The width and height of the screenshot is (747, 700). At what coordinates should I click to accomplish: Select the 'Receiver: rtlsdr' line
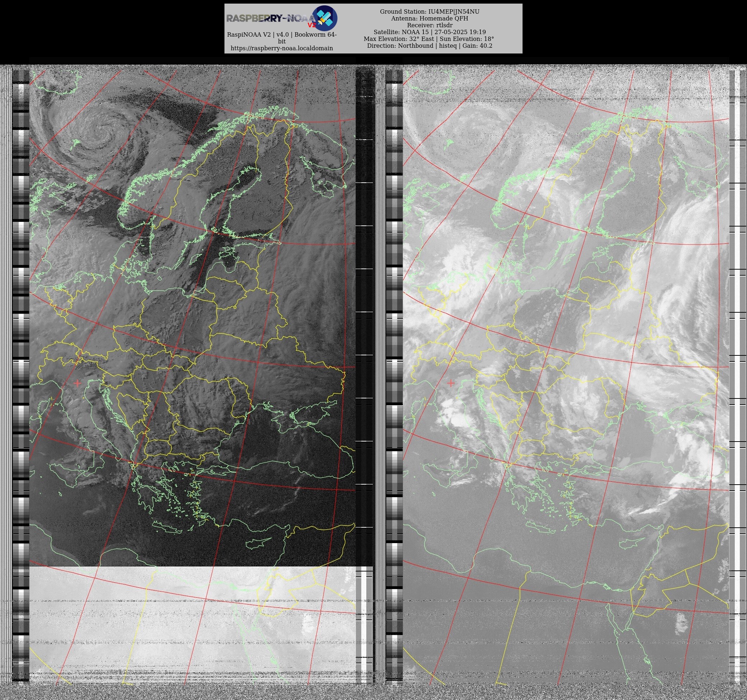pos(430,25)
